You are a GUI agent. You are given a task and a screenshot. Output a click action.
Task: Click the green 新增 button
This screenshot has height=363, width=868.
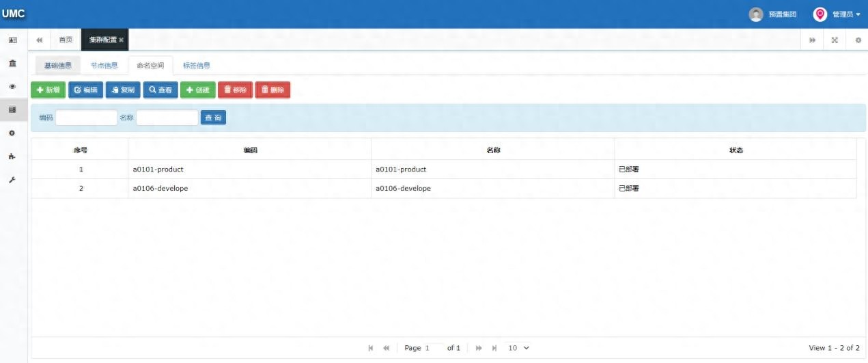(48, 90)
